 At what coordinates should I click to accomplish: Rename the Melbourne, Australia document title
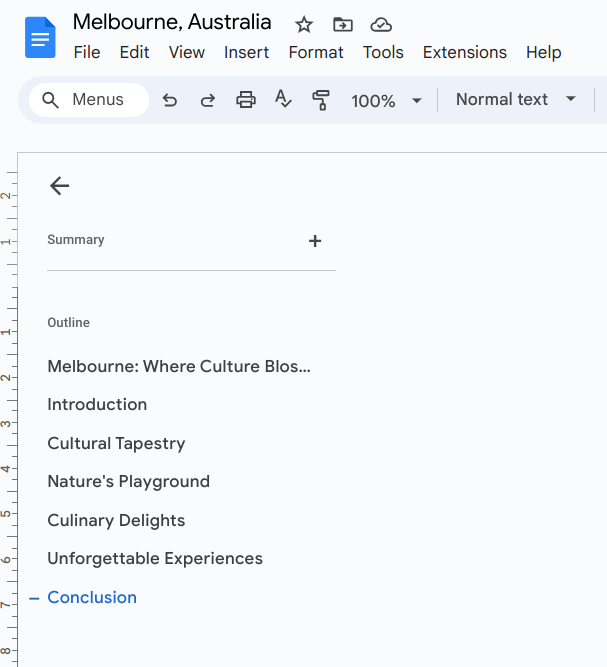172,22
